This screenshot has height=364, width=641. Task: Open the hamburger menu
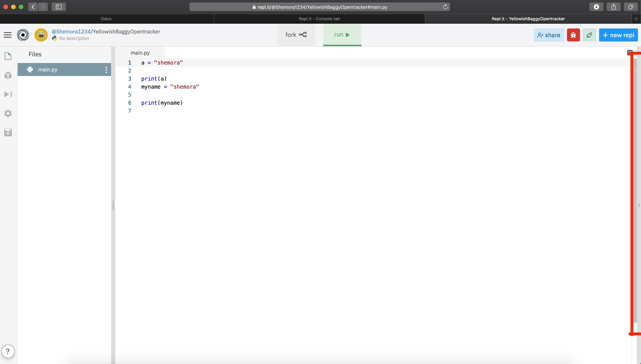coord(8,35)
